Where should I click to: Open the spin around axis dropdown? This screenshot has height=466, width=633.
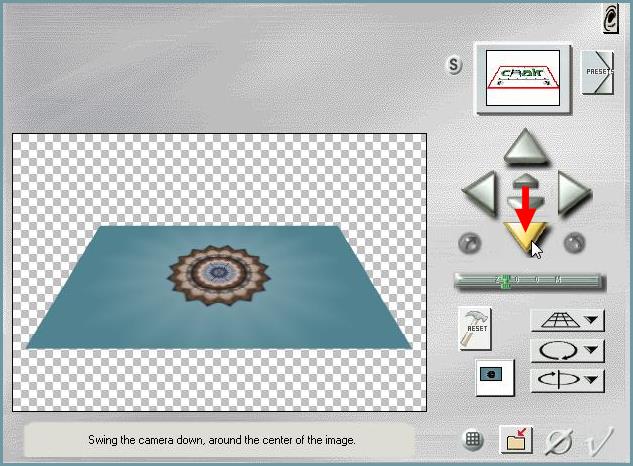tap(567, 379)
